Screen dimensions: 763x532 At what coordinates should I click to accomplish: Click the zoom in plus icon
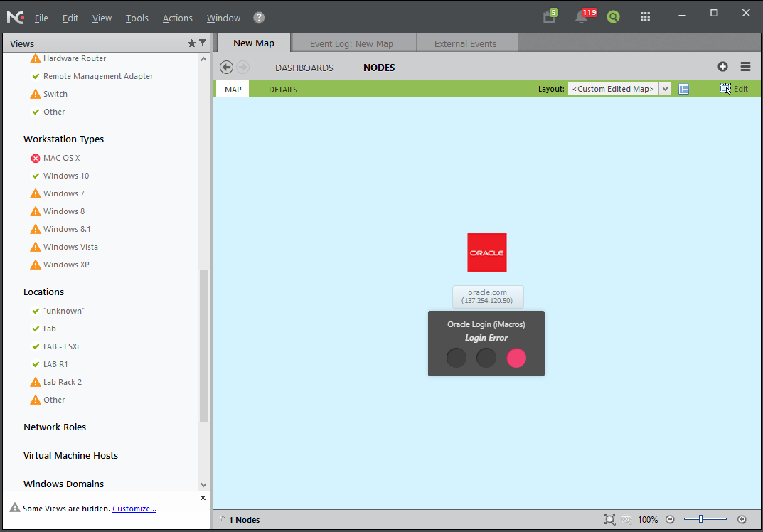point(742,519)
